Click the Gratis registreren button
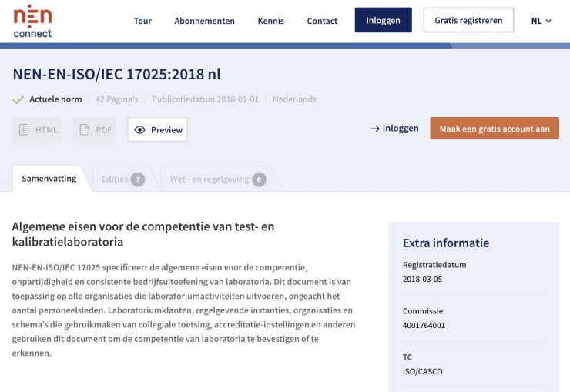This screenshot has width=570, height=392. tap(468, 21)
